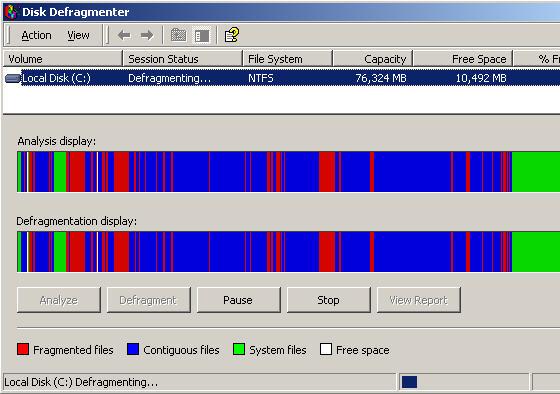Click the Up one level toolbar icon
The height and width of the screenshot is (394, 560).
(178, 35)
